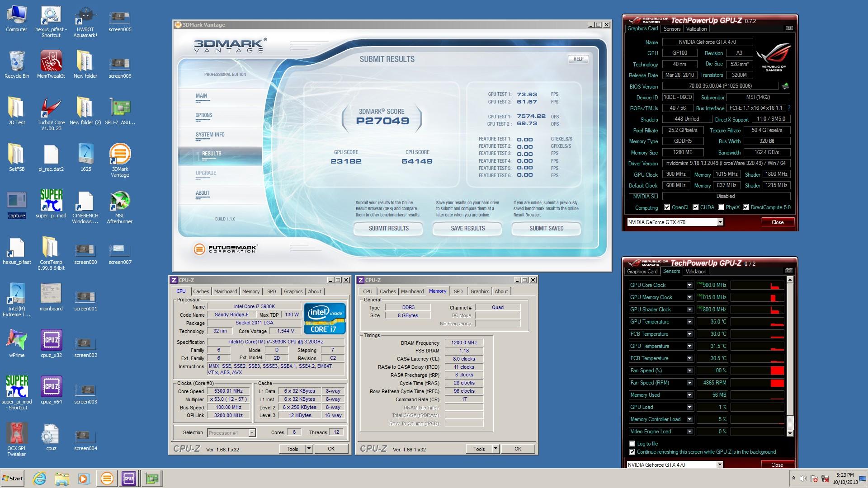868x488 pixels.
Task: Open the MemTweakIt desktop icon
Action: tap(51, 64)
